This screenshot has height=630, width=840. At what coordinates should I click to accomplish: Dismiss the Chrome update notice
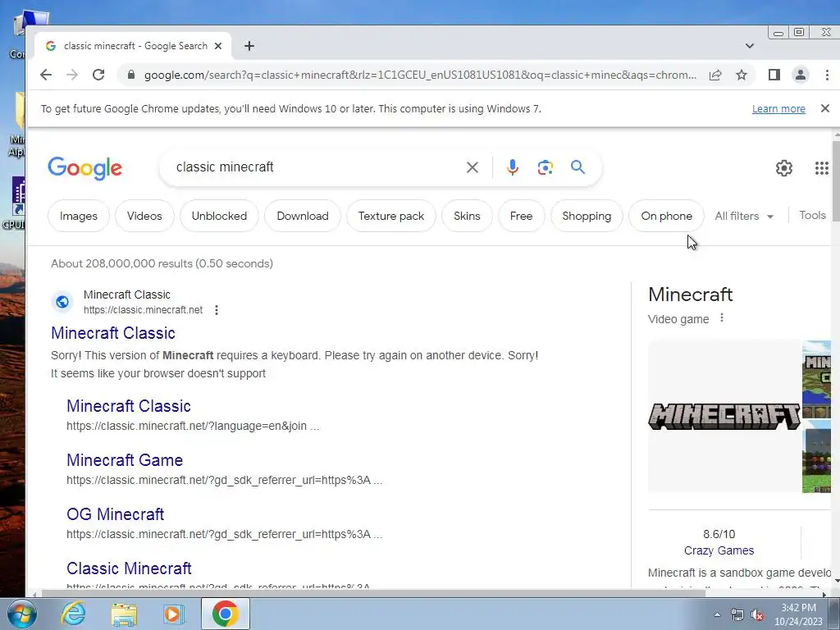click(825, 108)
